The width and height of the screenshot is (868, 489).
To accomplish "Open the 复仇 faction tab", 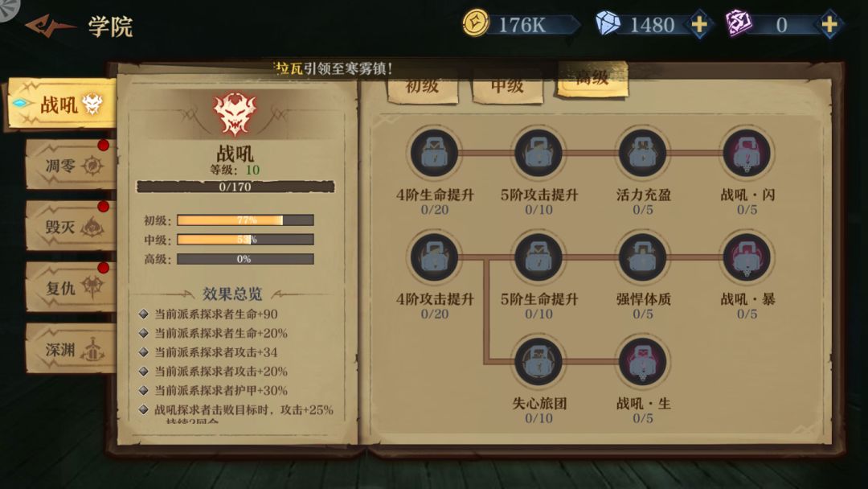I will [x=71, y=287].
